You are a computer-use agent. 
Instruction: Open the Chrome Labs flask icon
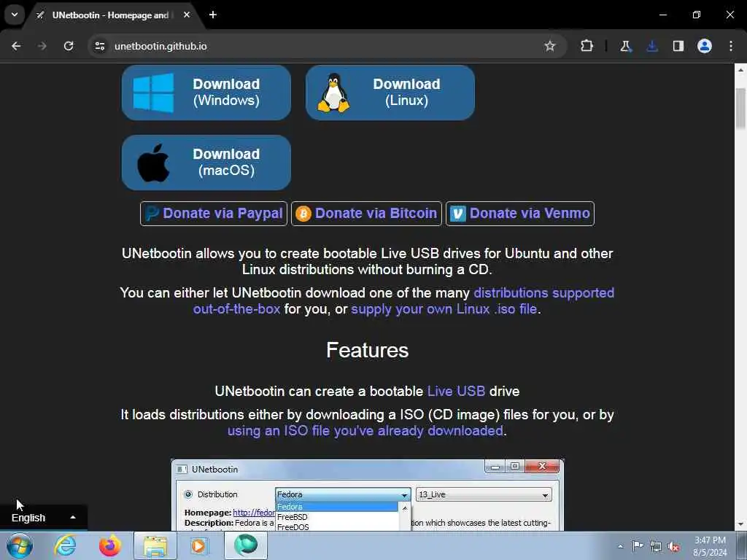pos(625,46)
